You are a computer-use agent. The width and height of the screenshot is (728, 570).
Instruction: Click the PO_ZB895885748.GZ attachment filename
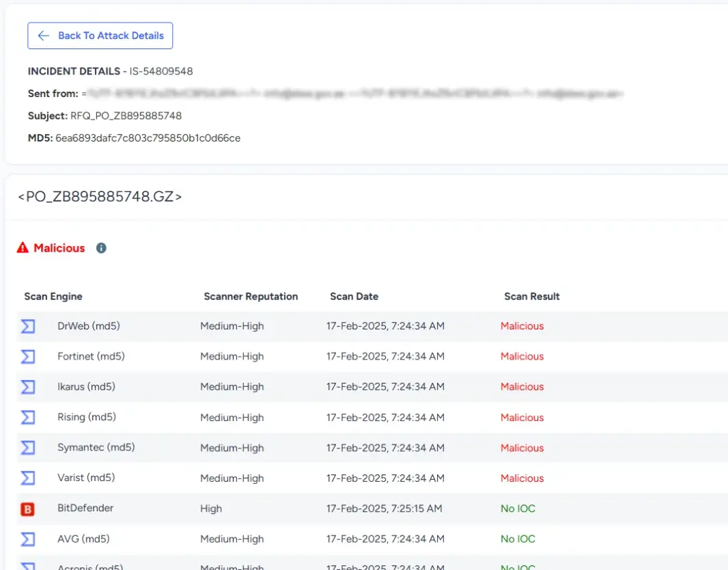[100, 197]
